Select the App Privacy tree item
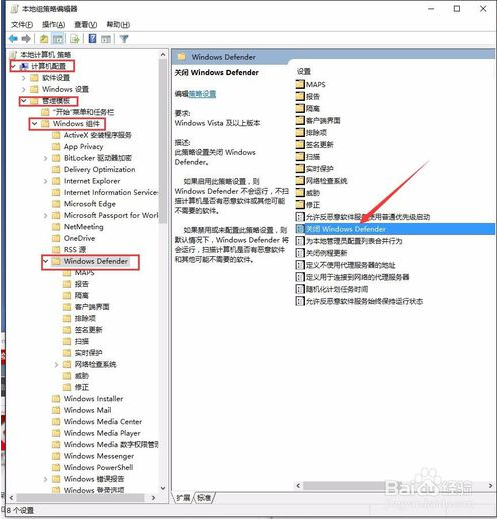 click(x=83, y=147)
